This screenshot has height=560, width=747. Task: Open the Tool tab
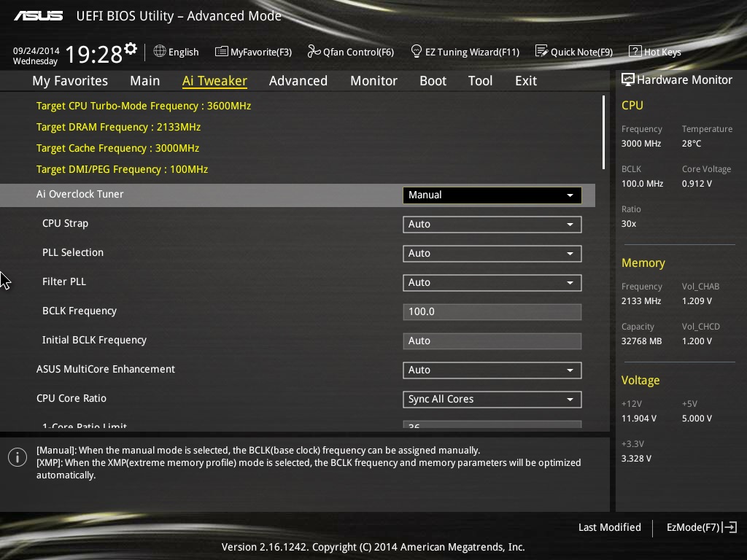point(480,81)
